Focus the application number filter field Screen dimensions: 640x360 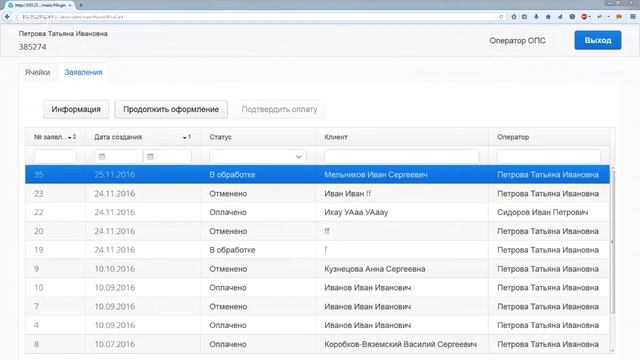coord(55,156)
